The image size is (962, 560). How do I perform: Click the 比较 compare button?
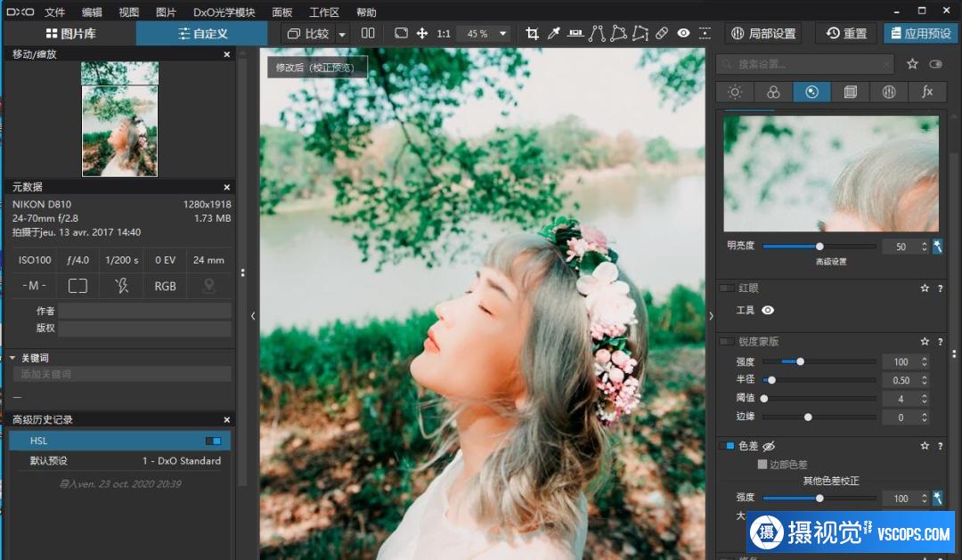[308, 34]
